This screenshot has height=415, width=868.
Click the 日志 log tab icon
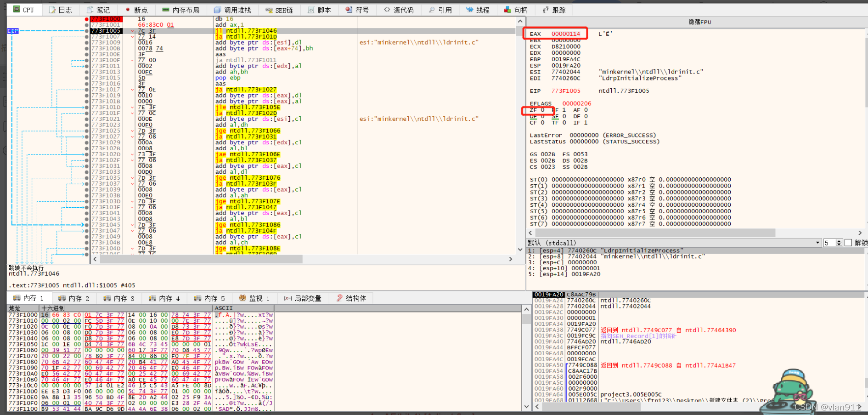pos(53,10)
